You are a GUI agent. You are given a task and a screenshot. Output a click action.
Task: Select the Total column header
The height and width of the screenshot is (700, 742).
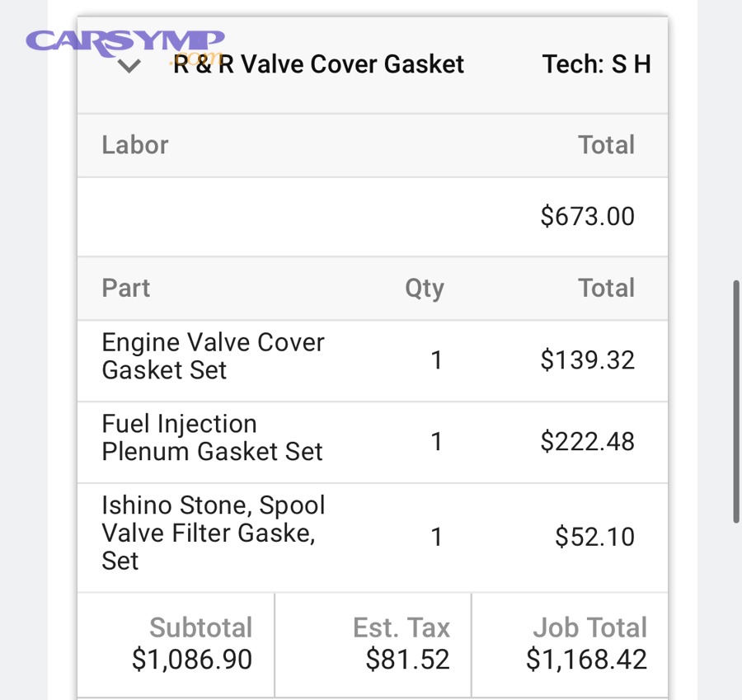(x=607, y=289)
